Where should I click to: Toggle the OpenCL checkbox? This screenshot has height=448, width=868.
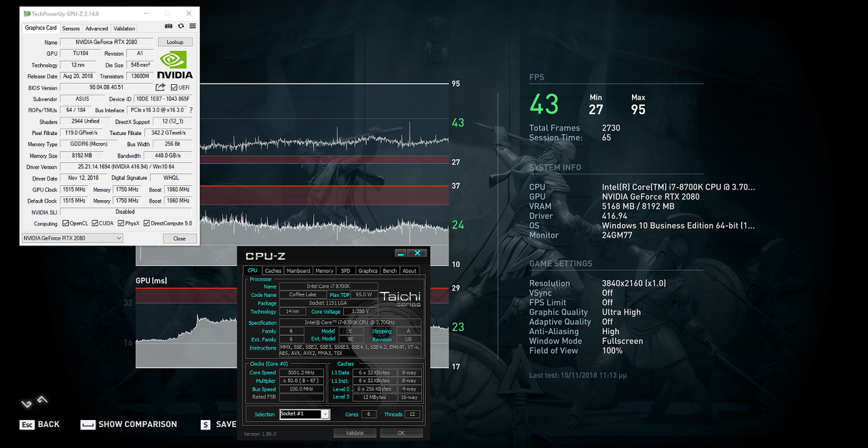[x=66, y=223]
